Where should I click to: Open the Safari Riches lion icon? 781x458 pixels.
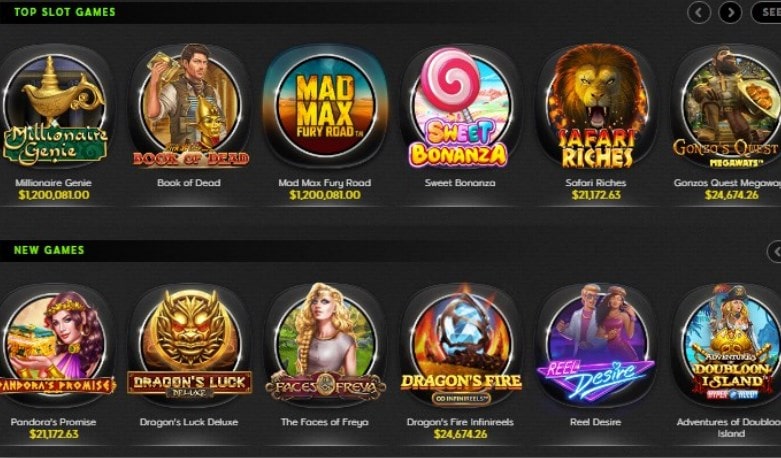[x=596, y=106]
